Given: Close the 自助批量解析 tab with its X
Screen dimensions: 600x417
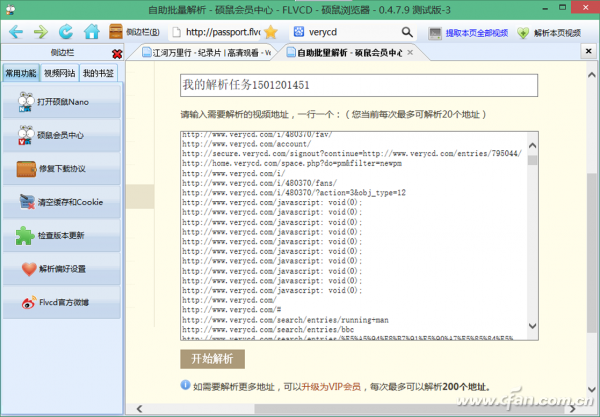Looking at the screenshot, I should click(x=410, y=52).
